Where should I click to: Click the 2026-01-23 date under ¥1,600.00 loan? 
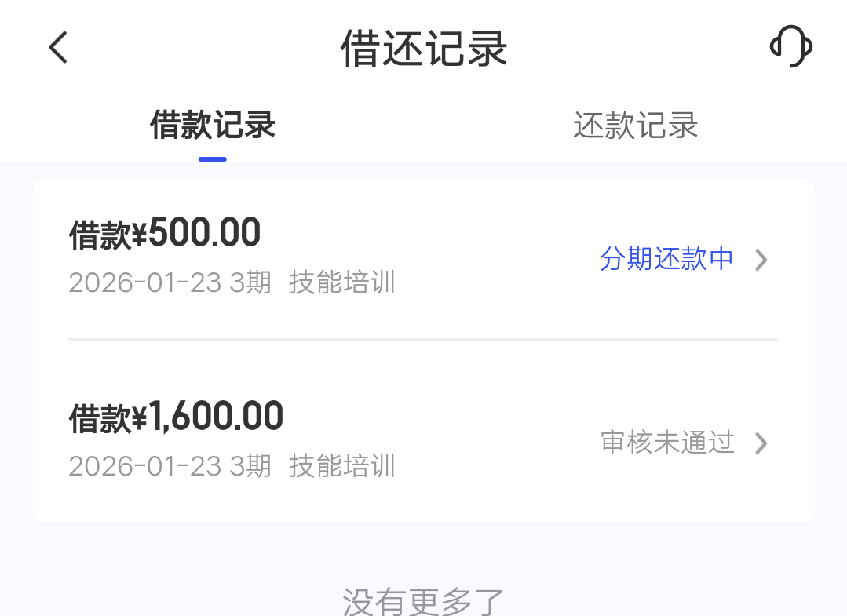pyautogui.click(x=145, y=466)
